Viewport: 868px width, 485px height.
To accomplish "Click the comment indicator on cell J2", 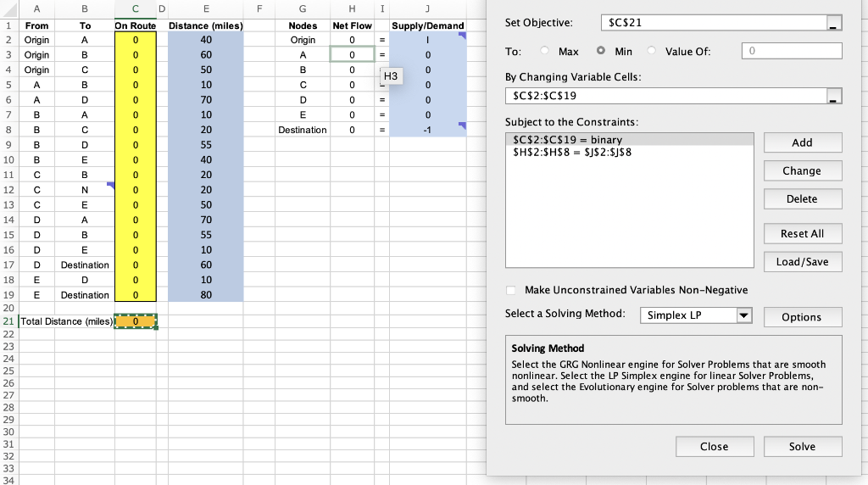I will click(x=462, y=36).
